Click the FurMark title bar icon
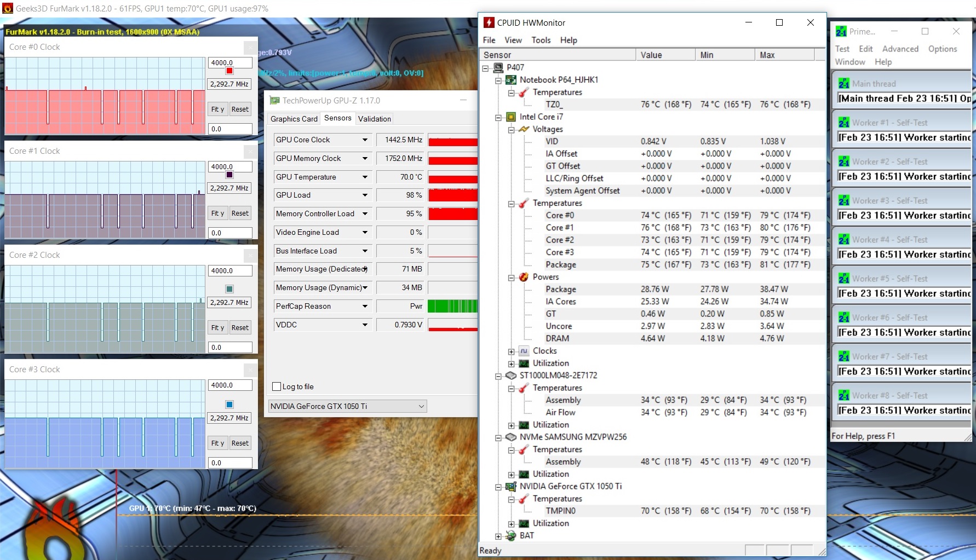 coord(8,8)
